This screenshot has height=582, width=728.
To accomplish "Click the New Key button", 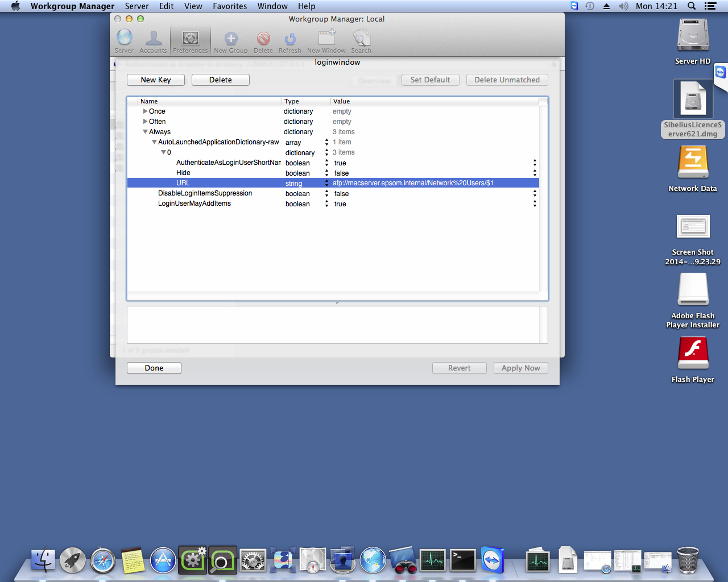I will click(156, 80).
